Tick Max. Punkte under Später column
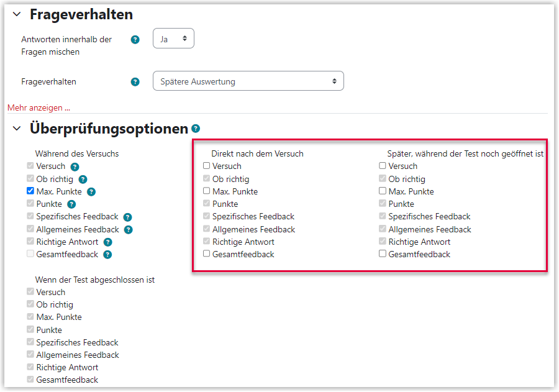This screenshot has height=392, width=559. 383,191
